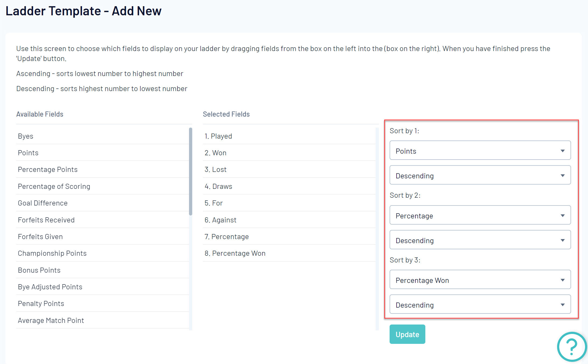The height and width of the screenshot is (364, 588).
Task: Click the Selected Fields scrollbar track
Action: (x=377, y=228)
